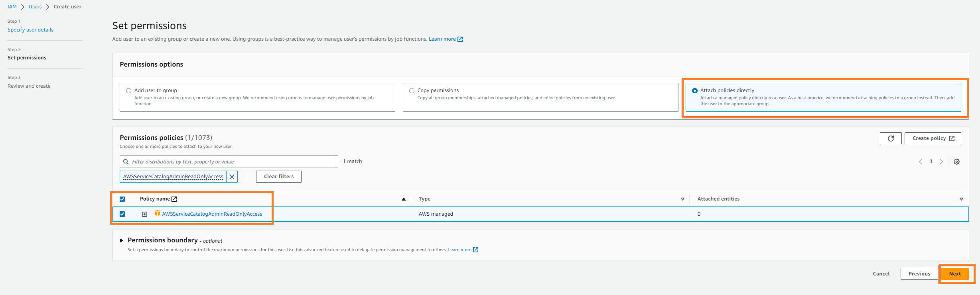Click the attached entities value 0
980x295 pixels.
point(699,214)
